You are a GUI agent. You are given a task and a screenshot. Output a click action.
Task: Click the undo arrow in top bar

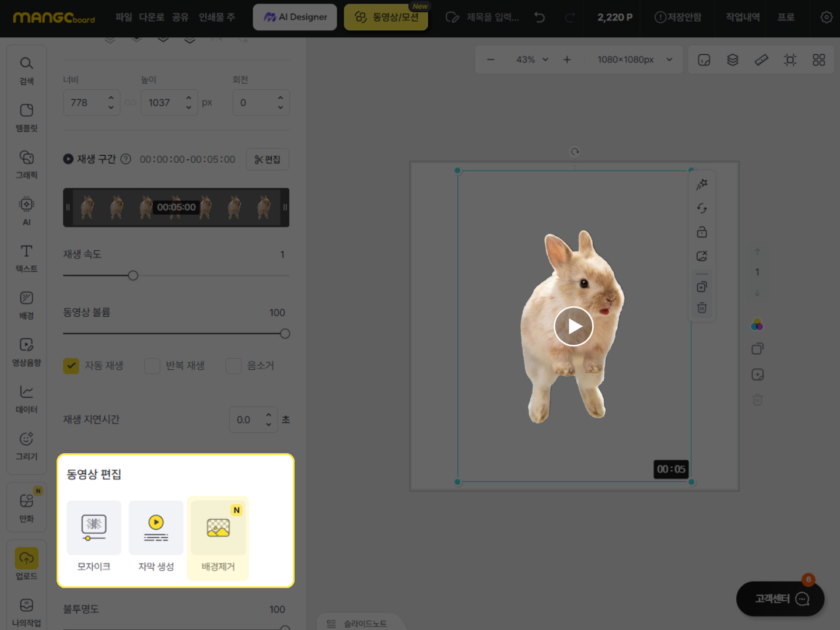pyautogui.click(x=540, y=17)
